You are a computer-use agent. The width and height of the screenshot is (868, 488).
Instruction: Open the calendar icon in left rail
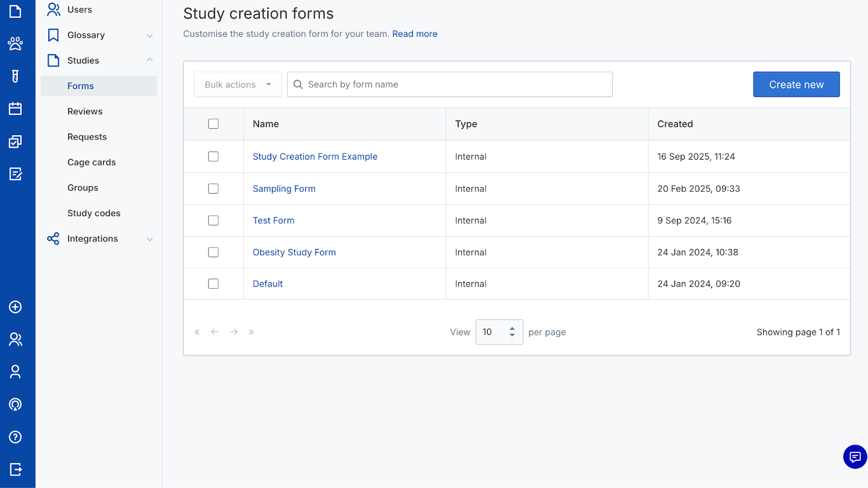coord(15,109)
